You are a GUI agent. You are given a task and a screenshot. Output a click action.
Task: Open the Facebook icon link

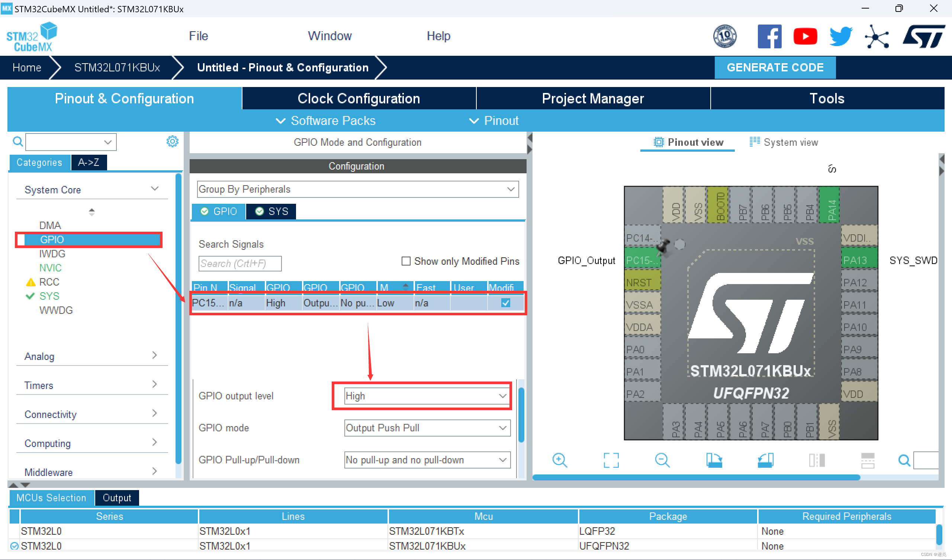[x=769, y=37]
